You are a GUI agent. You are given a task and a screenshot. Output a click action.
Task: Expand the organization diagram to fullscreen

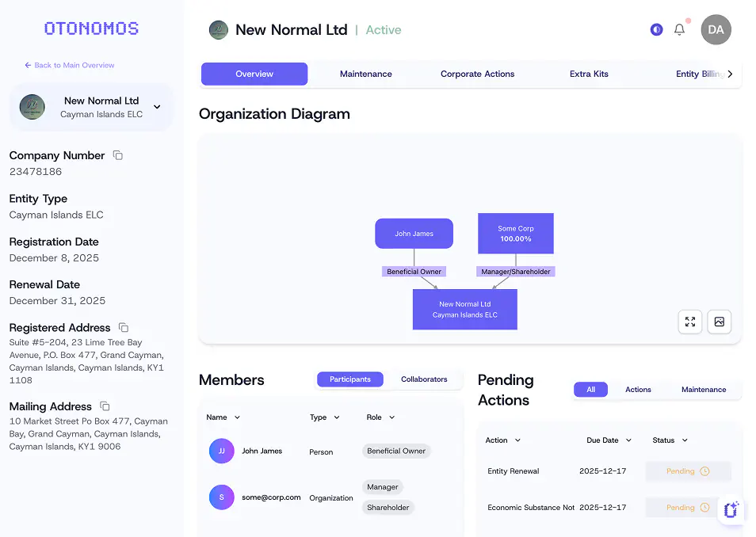click(x=689, y=322)
